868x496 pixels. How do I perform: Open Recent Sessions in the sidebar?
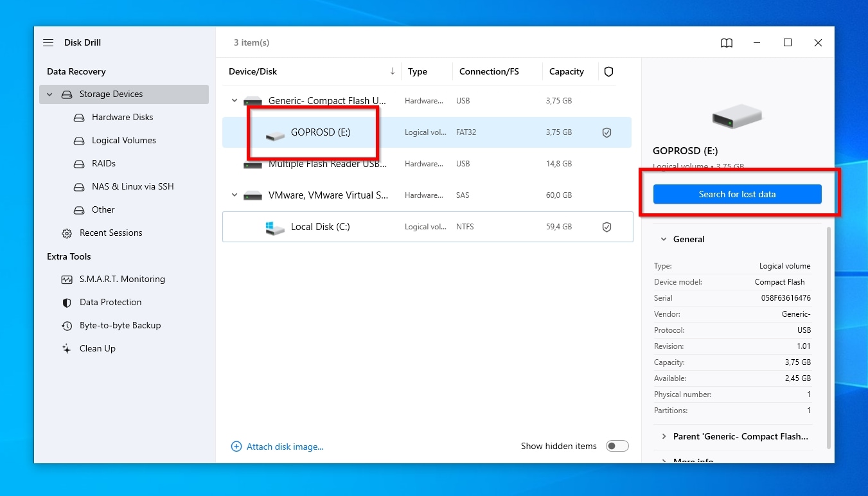pyautogui.click(x=111, y=233)
